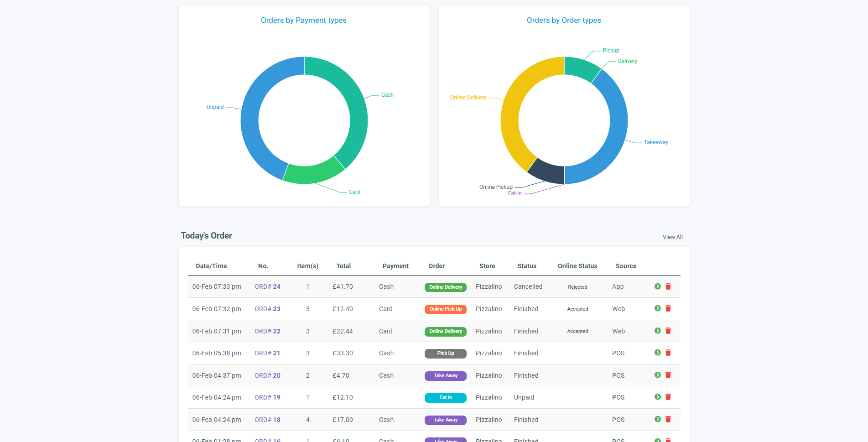Screen dimensions: 868x442
Task: Open order link ORD# 24
Action: tap(267, 286)
